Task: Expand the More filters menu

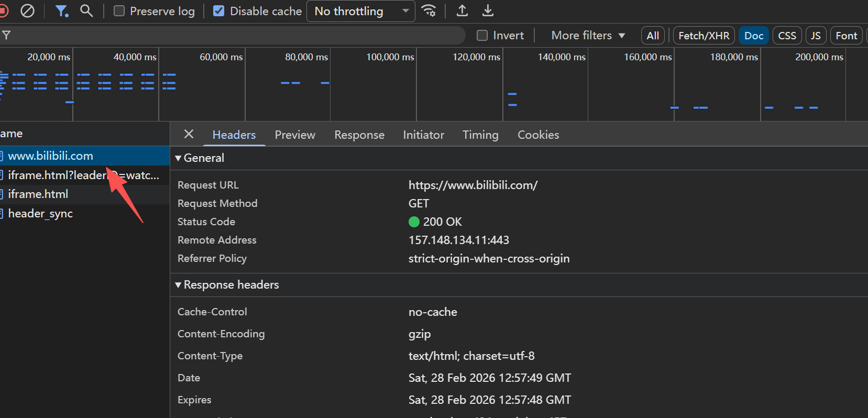Action: (x=588, y=36)
